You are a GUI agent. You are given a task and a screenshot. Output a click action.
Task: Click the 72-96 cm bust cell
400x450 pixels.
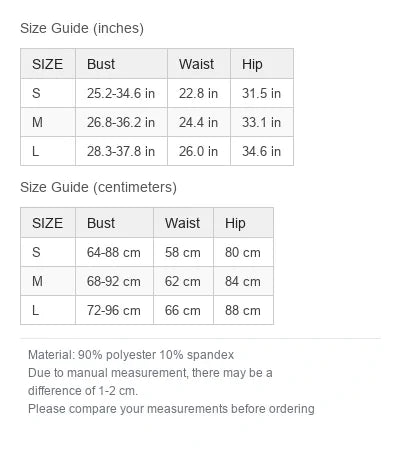pos(114,310)
